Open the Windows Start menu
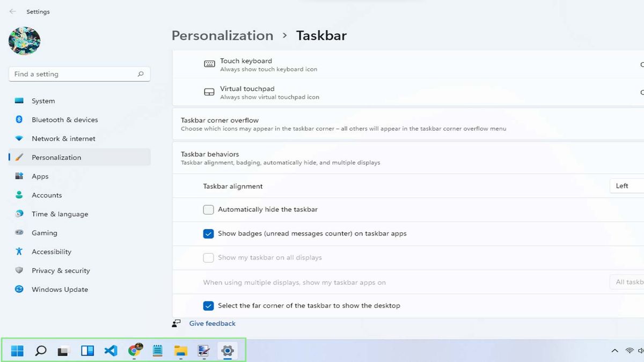The width and height of the screenshot is (644, 362). (x=17, y=350)
